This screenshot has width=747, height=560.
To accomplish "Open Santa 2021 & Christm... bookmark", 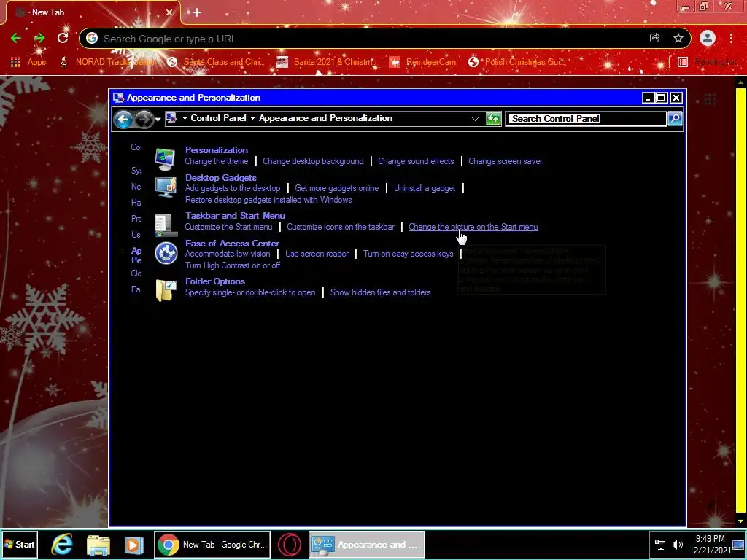I will pyautogui.click(x=328, y=62).
